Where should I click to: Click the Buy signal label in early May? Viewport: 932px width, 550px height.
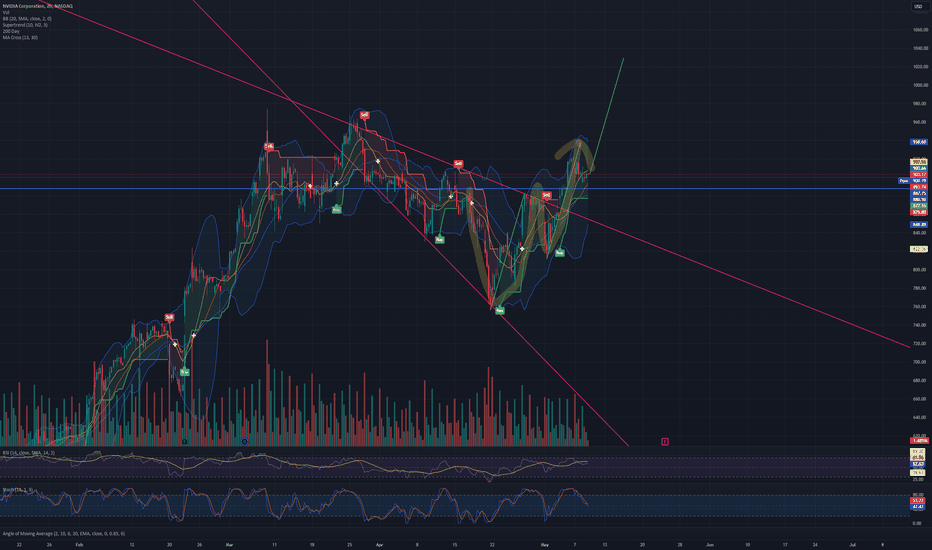559,253
